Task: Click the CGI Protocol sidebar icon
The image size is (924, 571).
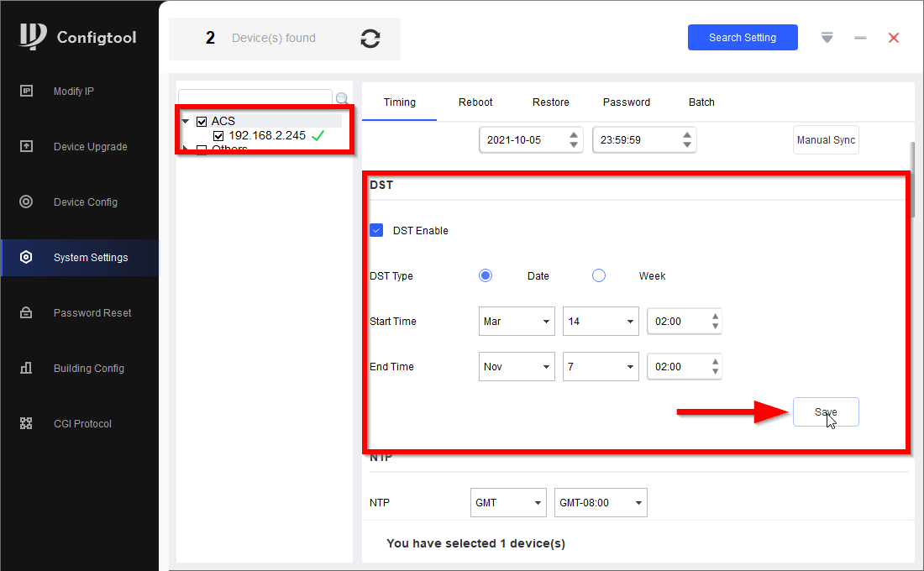Action: point(26,423)
